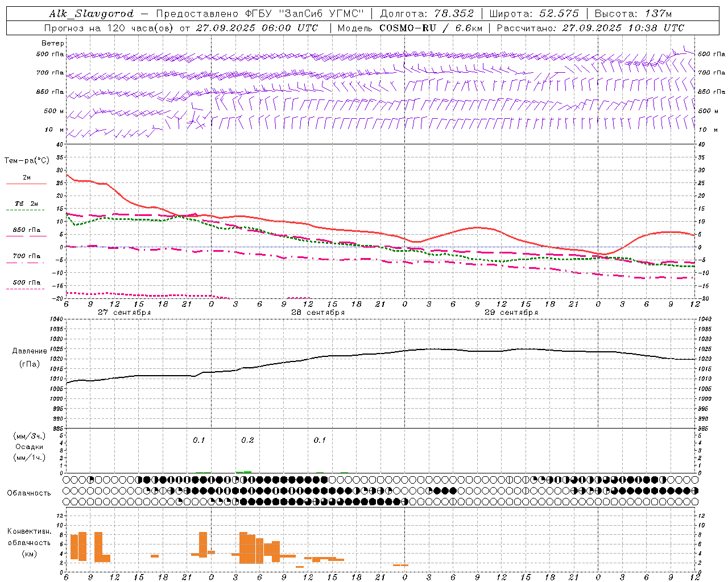Select the latitude value Широта: 52.575
Viewport: 728px width, 582px height.
click(534, 14)
